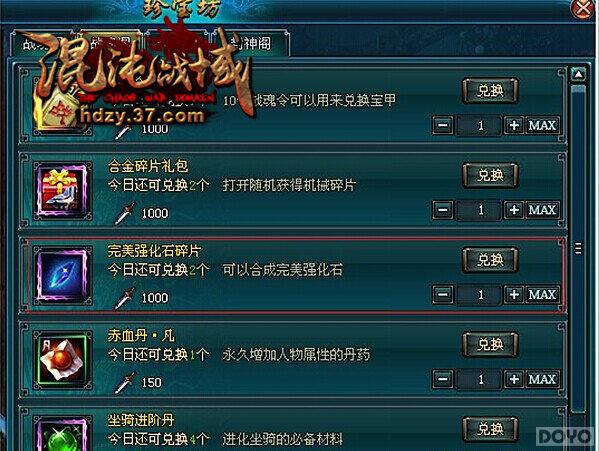Increase 合金碎片礼包 quantity with plus button
The height and width of the screenshot is (451, 599).
(514, 210)
